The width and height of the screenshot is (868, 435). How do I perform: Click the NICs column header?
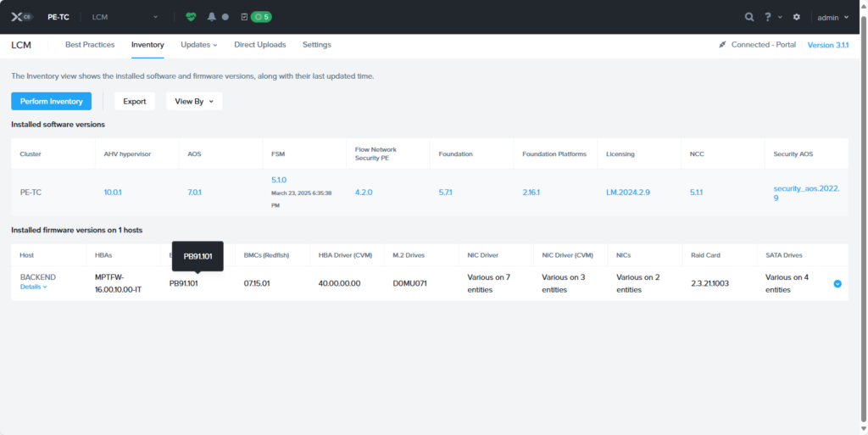(624, 255)
